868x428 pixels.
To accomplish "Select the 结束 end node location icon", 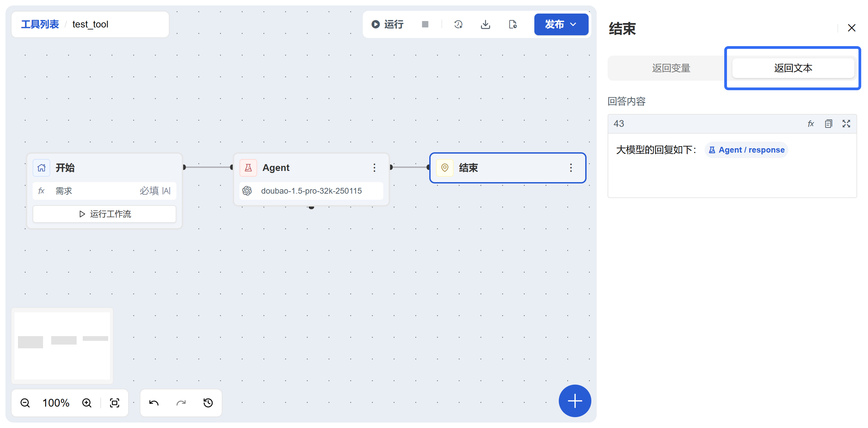I will tap(445, 168).
